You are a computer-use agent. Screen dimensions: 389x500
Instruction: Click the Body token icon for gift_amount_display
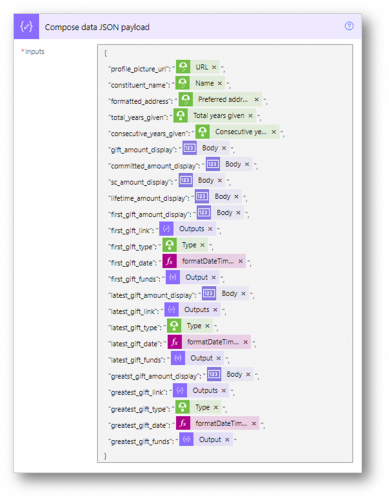tap(189, 148)
